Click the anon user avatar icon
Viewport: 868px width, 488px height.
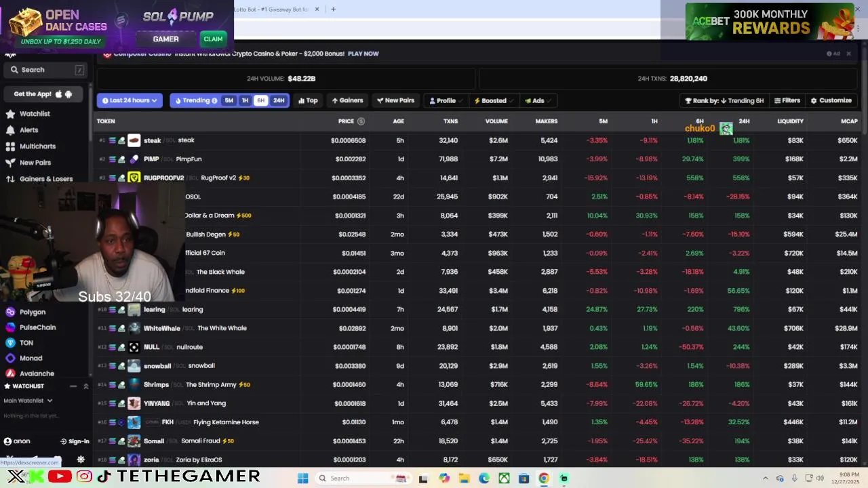tap(7, 441)
